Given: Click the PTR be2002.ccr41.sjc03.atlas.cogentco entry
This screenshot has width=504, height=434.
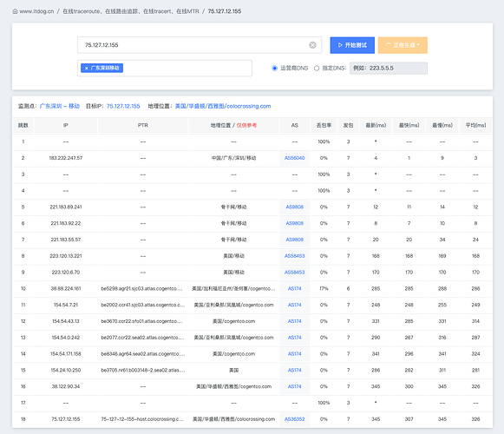Looking at the screenshot, I should tap(143, 305).
